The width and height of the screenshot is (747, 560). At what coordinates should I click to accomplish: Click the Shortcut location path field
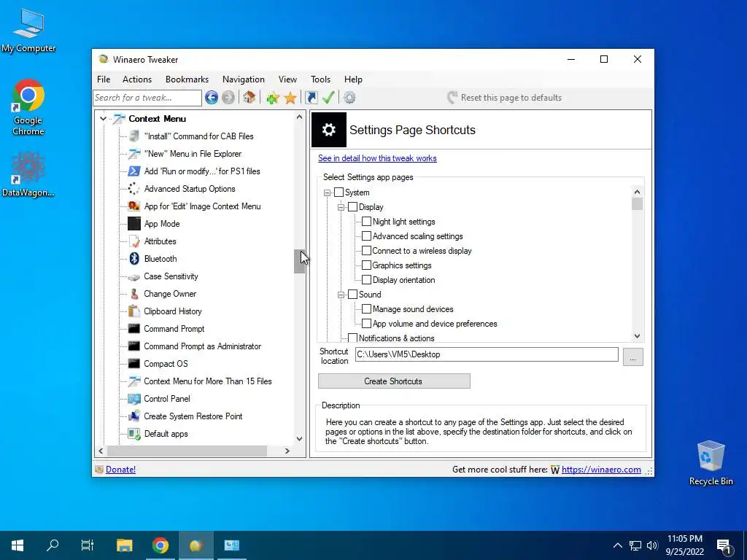(487, 354)
